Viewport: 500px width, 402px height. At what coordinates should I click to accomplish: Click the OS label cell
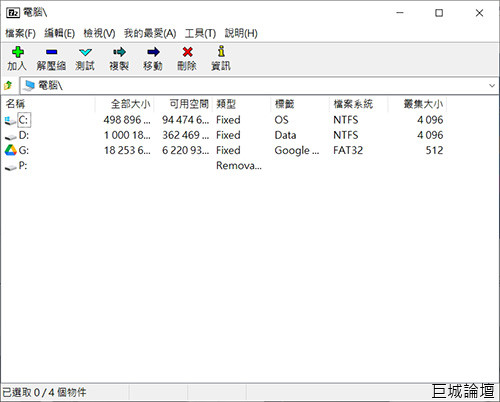click(x=282, y=120)
